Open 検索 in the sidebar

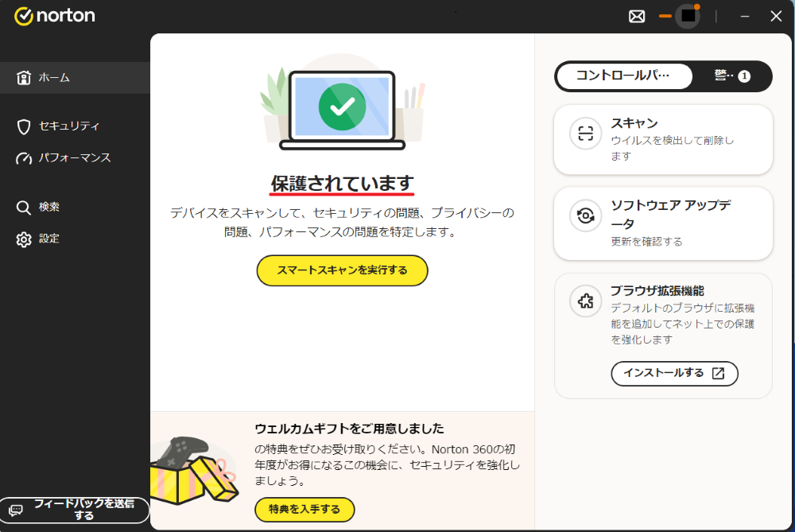75,207
